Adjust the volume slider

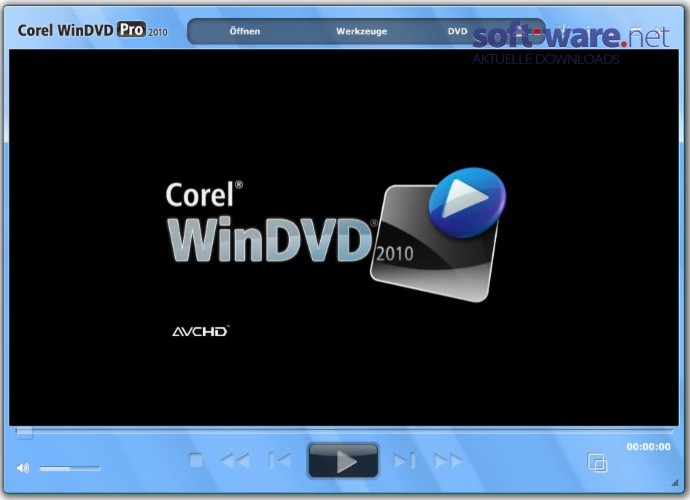pyautogui.click(x=70, y=469)
